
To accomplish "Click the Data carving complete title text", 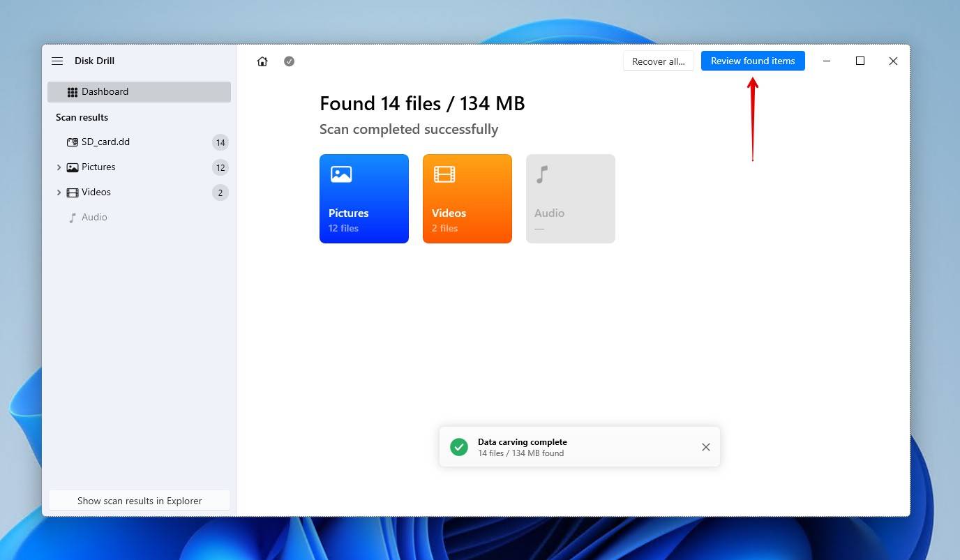I will coord(523,442).
